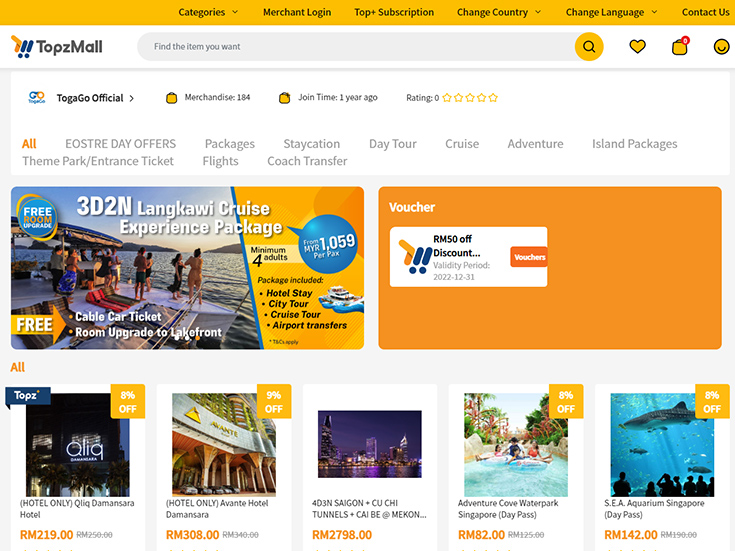Click the Topz+ badge on Qliq card
This screenshot has height=551, width=735.
tap(28, 396)
